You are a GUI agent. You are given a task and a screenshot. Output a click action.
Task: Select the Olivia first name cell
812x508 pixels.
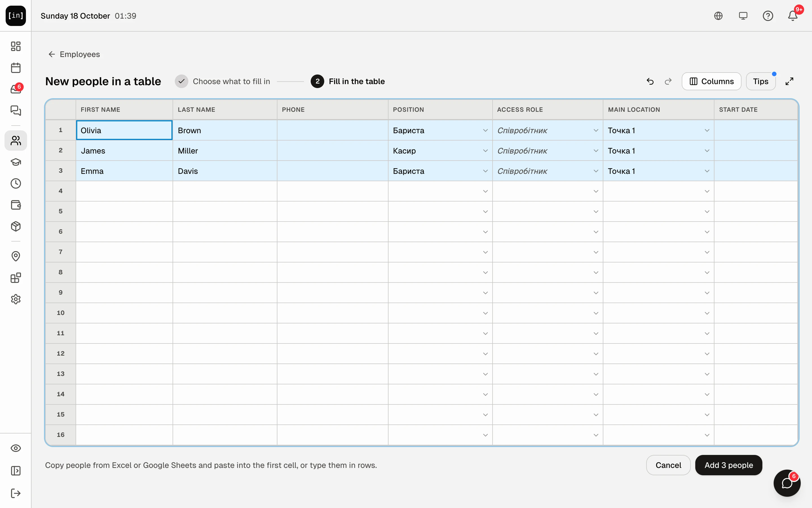click(x=124, y=130)
